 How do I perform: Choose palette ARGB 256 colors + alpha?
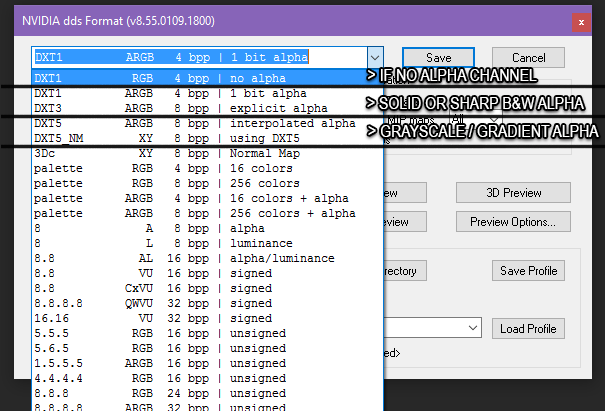[208, 214]
